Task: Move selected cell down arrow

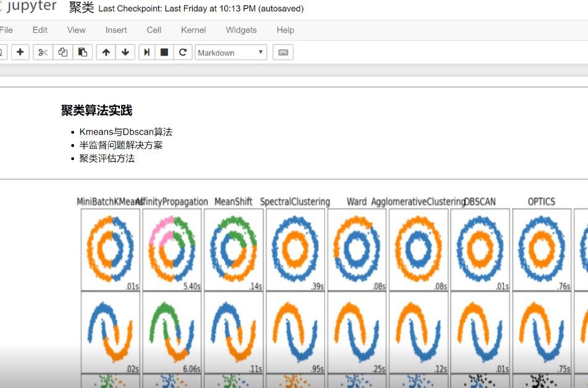Action: pyautogui.click(x=125, y=53)
